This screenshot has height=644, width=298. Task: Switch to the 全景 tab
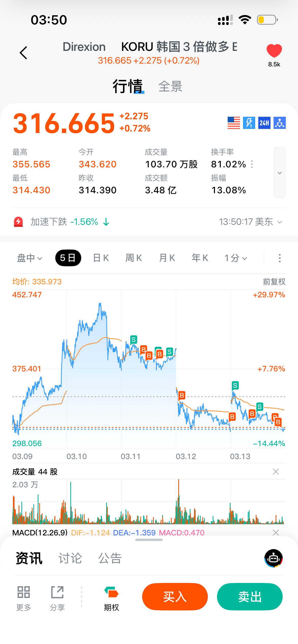(170, 86)
